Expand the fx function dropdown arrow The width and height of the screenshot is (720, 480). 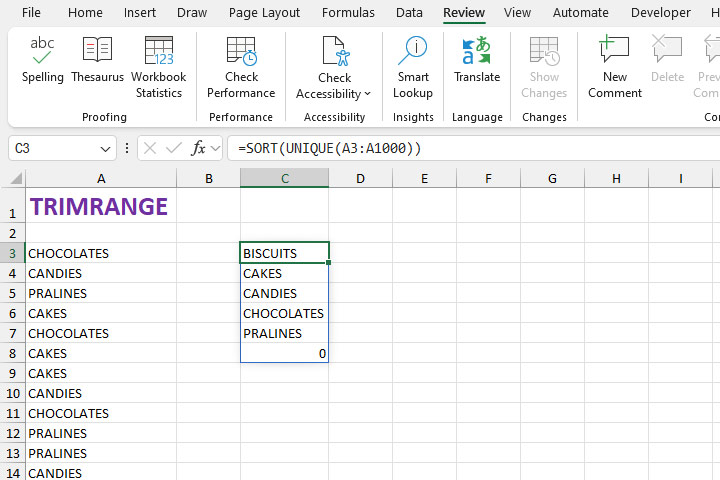[215, 148]
